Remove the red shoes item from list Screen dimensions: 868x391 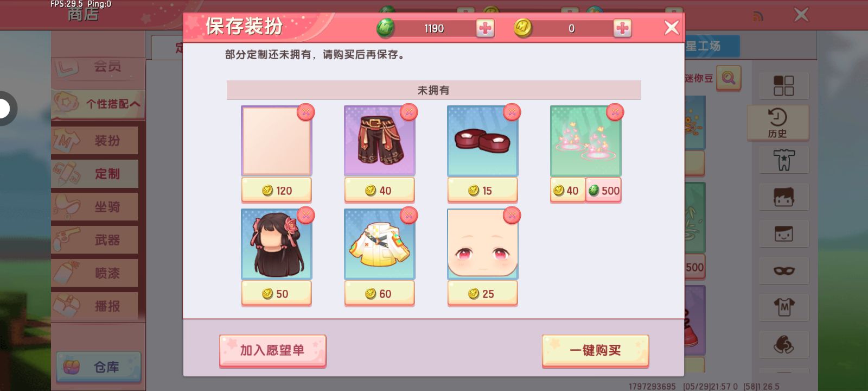tap(512, 112)
